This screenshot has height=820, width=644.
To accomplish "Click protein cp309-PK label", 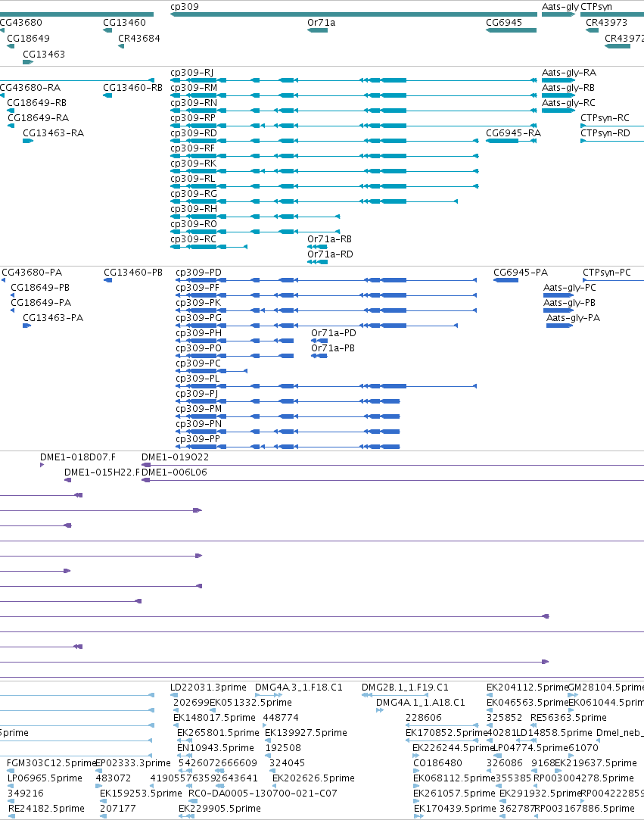I will (198, 302).
